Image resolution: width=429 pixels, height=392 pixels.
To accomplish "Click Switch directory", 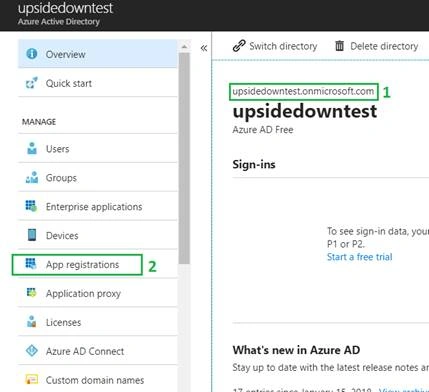I will click(x=275, y=46).
